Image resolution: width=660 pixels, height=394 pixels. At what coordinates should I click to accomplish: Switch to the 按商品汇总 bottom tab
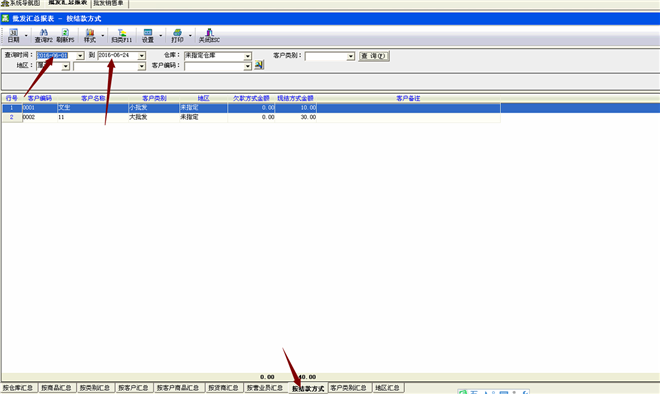point(56,388)
